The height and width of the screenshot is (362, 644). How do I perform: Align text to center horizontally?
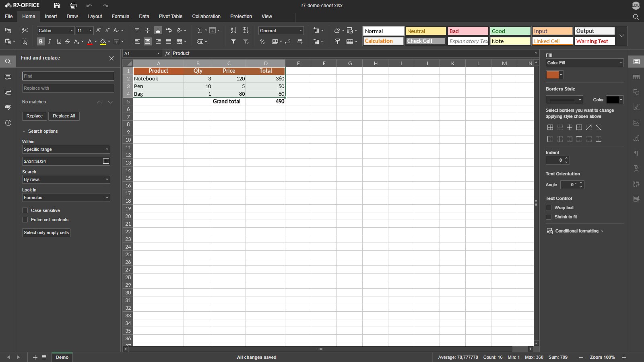click(148, 41)
